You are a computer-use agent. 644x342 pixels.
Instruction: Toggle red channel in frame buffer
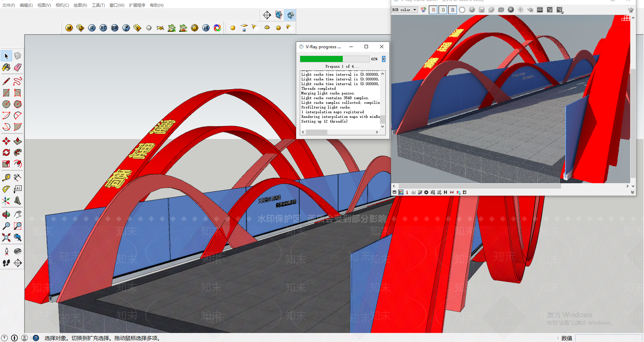pyautogui.click(x=433, y=10)
